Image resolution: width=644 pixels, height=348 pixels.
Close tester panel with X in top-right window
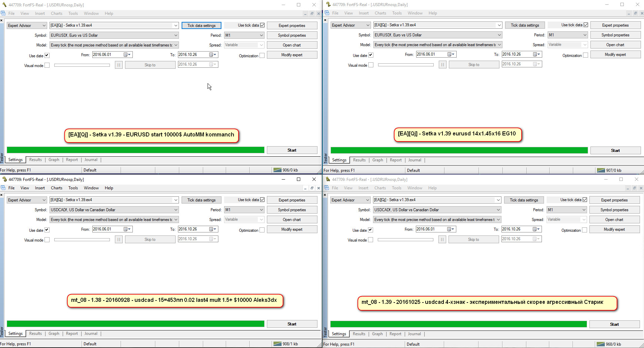[x=325, y=20]
